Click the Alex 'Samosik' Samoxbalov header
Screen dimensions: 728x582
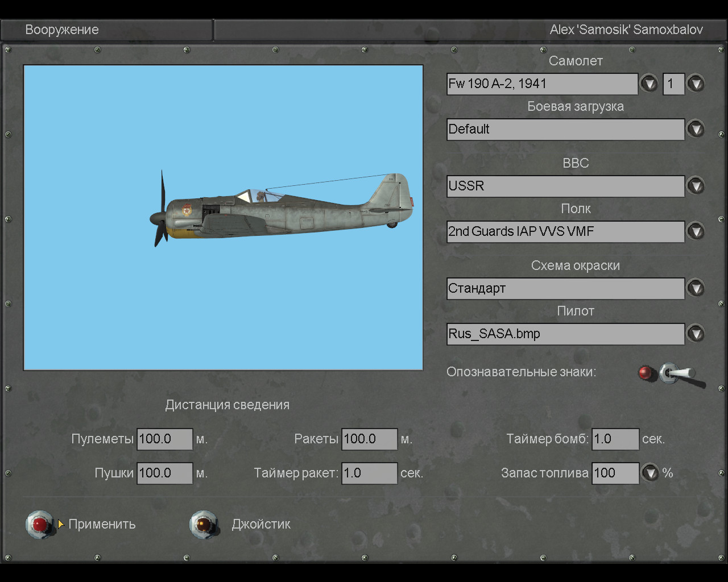tap(626, 30)
